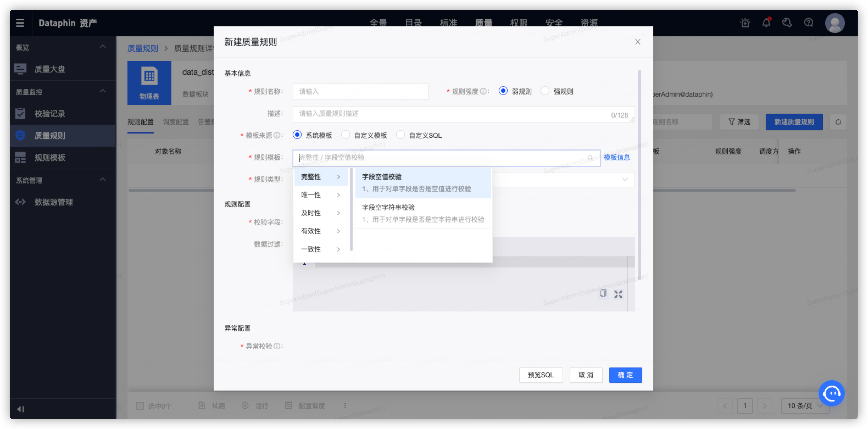Collapse the 质量监控 sidebar section
This screenshot has height=429, width=868.
(x=103, y=91)
